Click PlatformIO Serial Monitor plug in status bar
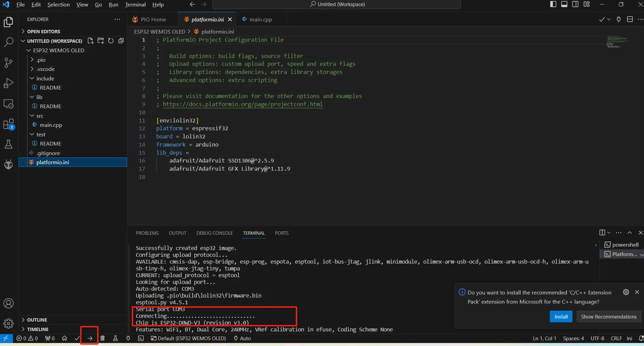The width and height of the screenshot is (644, 346). point(128,338)
